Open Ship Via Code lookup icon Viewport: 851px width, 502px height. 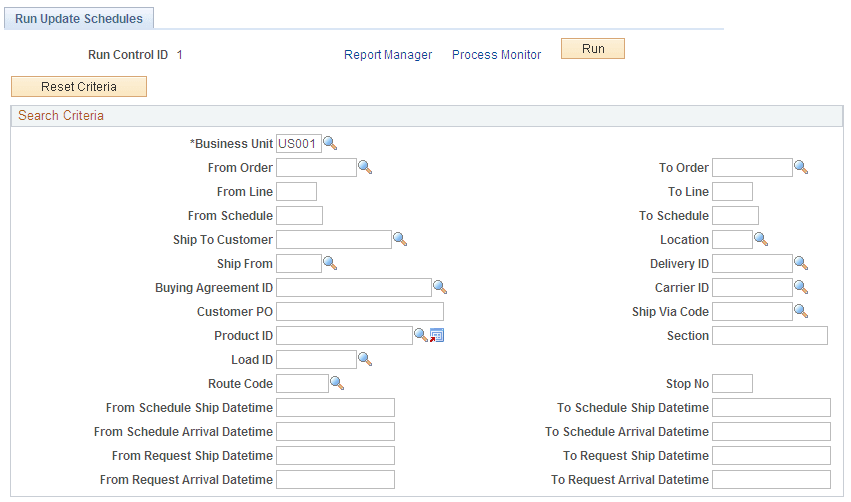click(801, 311)
